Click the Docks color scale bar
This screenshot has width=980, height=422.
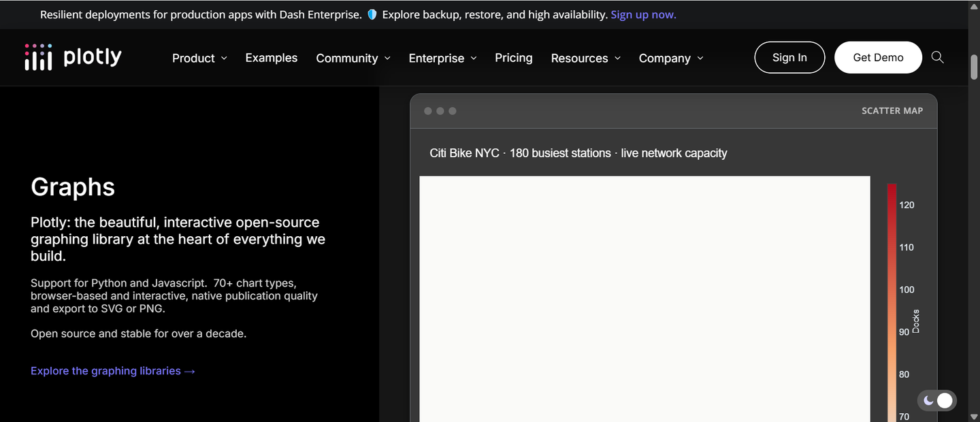(x=892, y=303)
